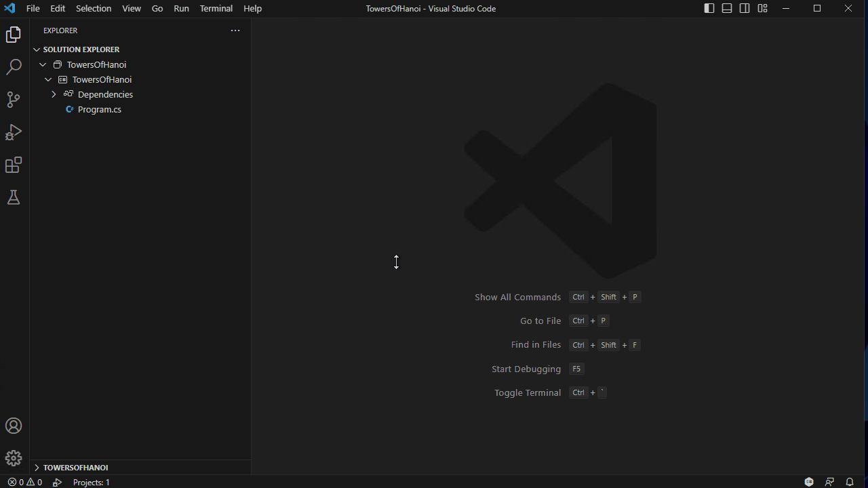Image resolution: width=868 pixels, height=488 pixels.
Task: Open the Run menu
Action: [x=180, y=8]
